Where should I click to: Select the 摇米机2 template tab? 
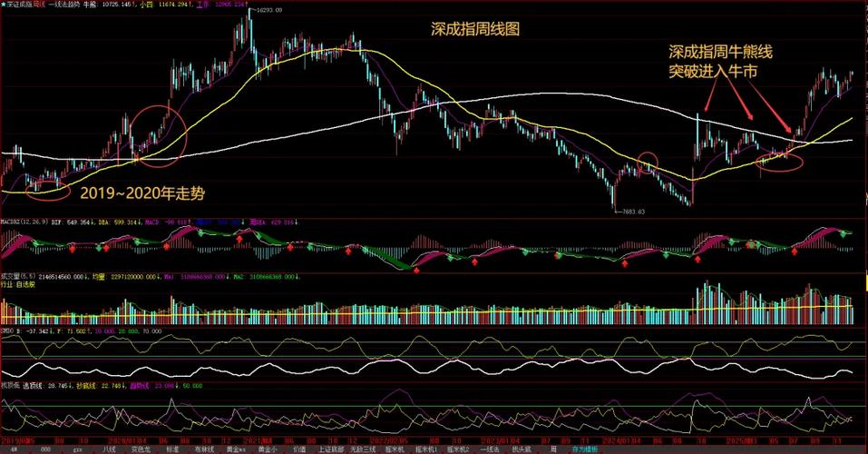point(458,449)
